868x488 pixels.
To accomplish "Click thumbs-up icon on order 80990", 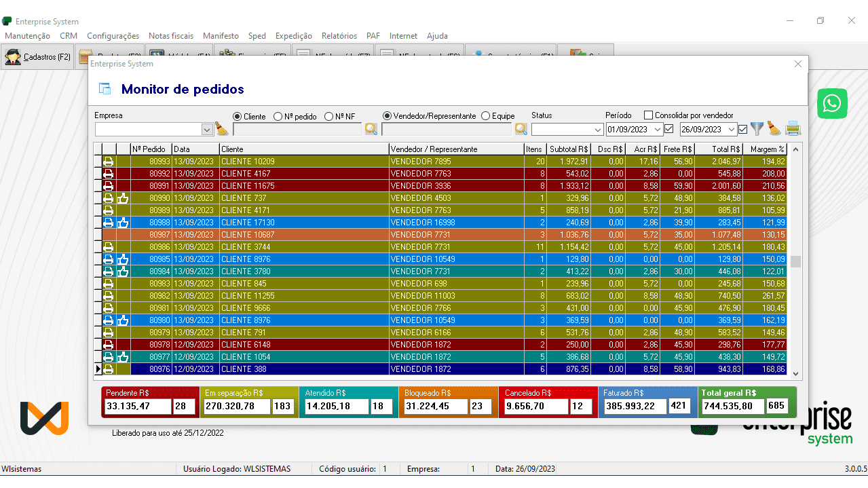I will [123, 198].
